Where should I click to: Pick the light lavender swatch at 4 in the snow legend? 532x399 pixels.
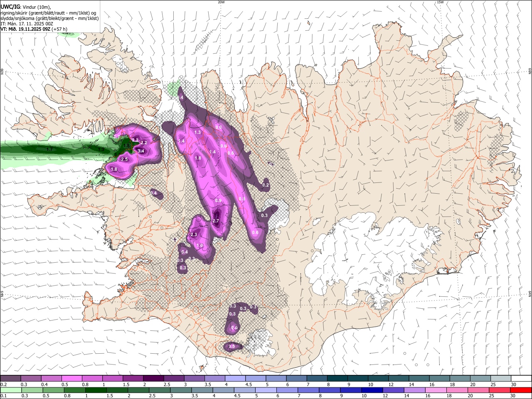pyautogui.click(x=235, y=378)
